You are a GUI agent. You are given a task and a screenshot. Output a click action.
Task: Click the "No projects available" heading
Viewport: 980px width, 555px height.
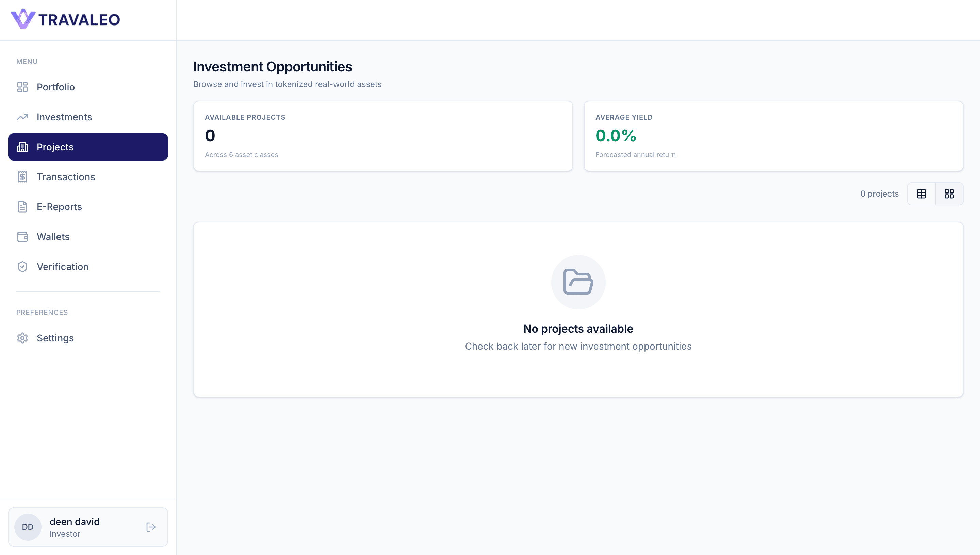tap(578, 329)
